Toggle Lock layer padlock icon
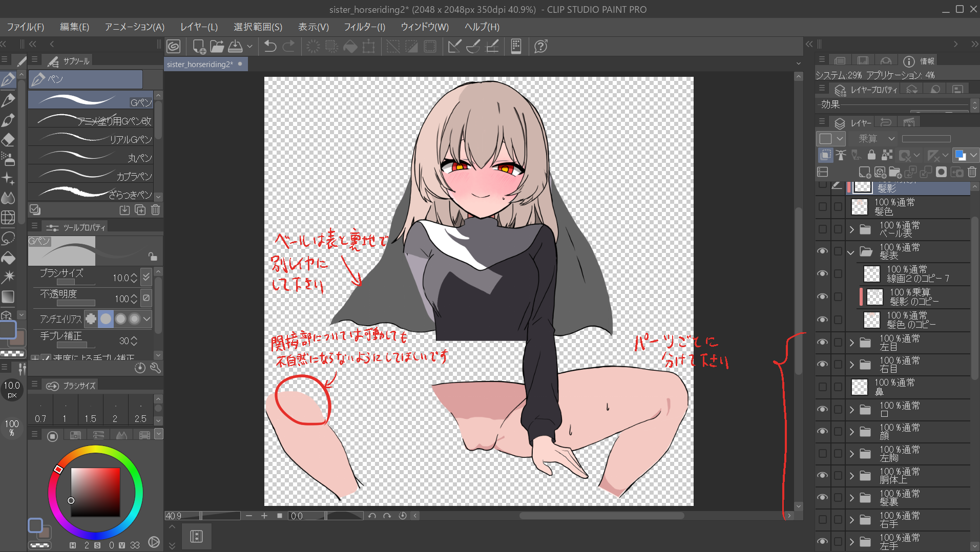Image resolution: width=980 pixels, height=552 pixels. (x=871, y=155)
